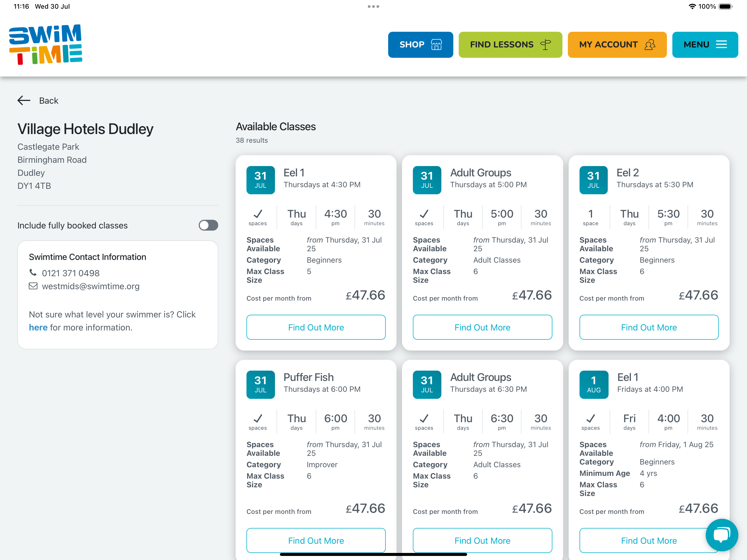Find Out More for Puffer Fish 6:00 PM

[316, 540]
